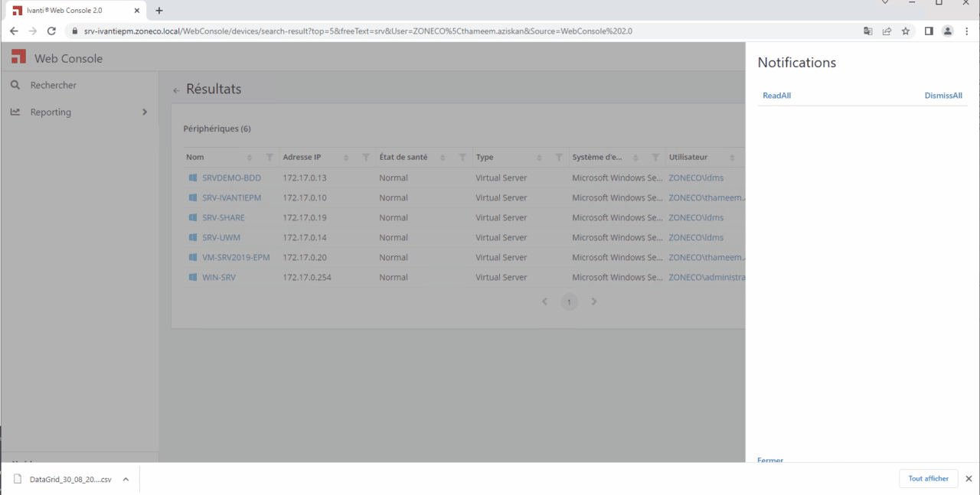Click the Reporting chart icon
Viewport: 980px width, 495px height.
click(x=15, y=112)
